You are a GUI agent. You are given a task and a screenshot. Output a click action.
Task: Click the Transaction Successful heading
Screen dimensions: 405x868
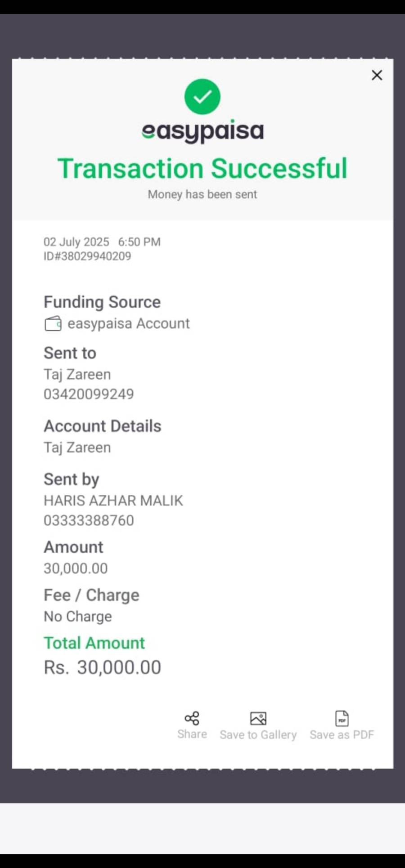pos(202,169)
